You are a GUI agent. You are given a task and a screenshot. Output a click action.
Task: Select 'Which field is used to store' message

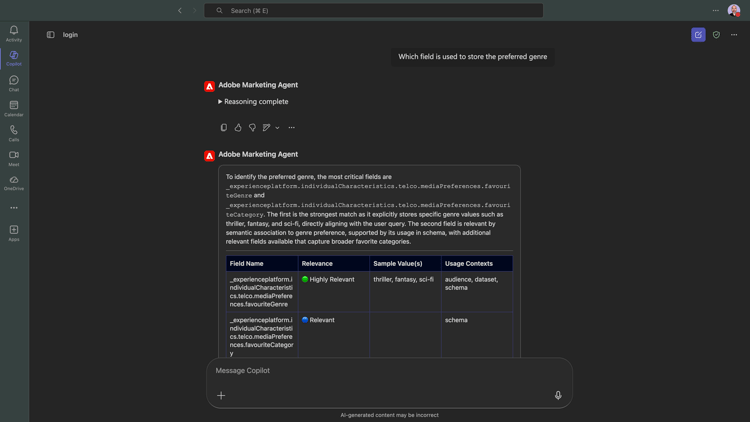pos(473,56)
